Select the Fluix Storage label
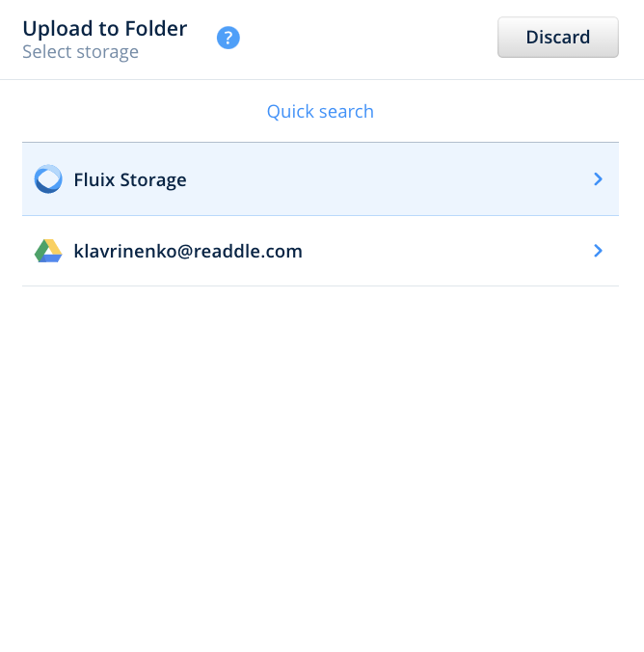Screen dimensions: 644x652 point(130,180)
